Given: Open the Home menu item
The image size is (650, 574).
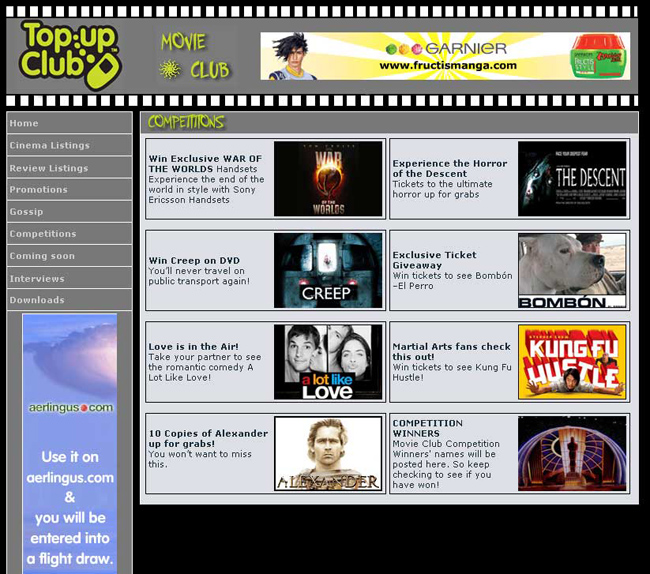Looking at the screenshot, I should [x=69, y=123].
